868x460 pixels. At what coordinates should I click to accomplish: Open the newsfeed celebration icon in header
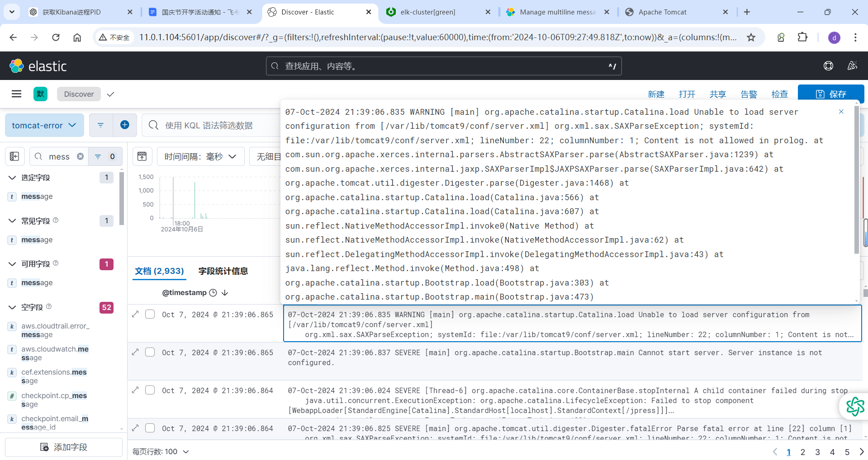(x=852, y=66)
